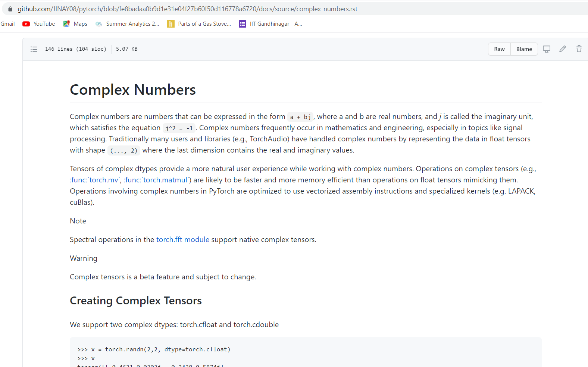The height and width of the screenshot is (367, 588).
Task: Open file in GitHub Desktop icon
Action: [x=547, y=49]
